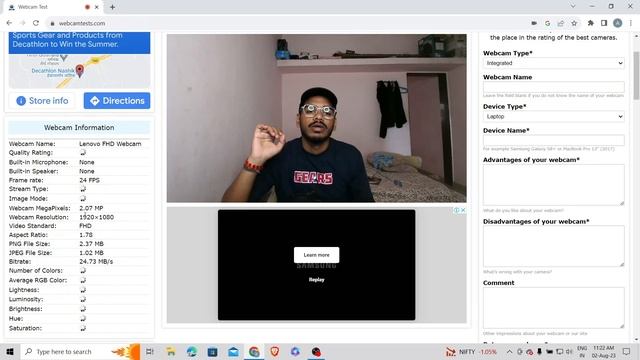Close the Webcam Test tab
The image size is (640, 360).
[x=97, y=7]
